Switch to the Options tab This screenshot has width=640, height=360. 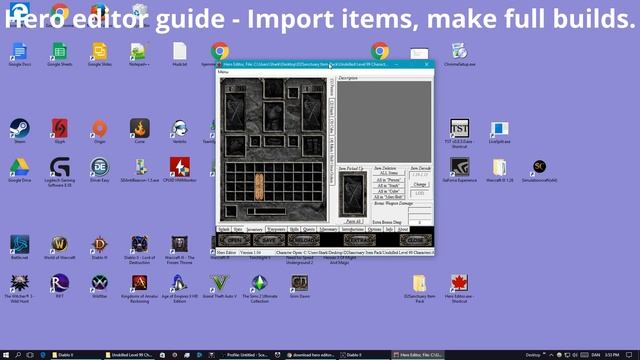(374, 229)
